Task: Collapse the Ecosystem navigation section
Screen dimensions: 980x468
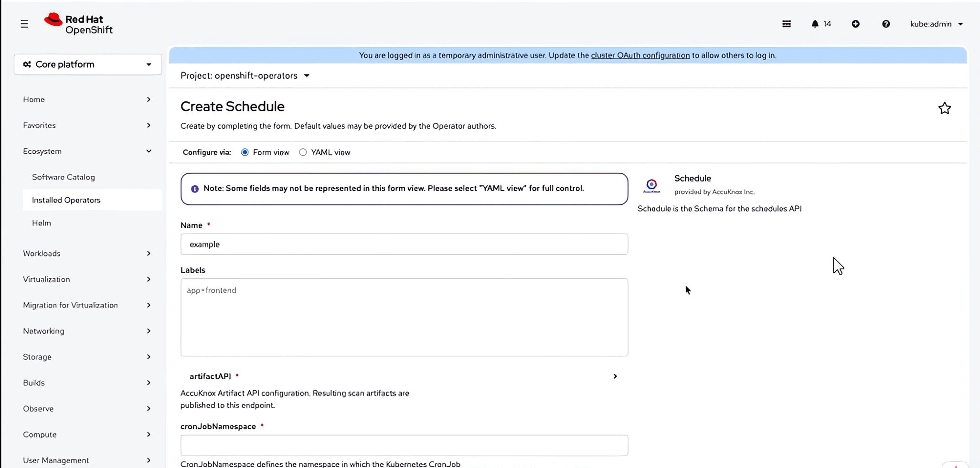Action: 87,151
